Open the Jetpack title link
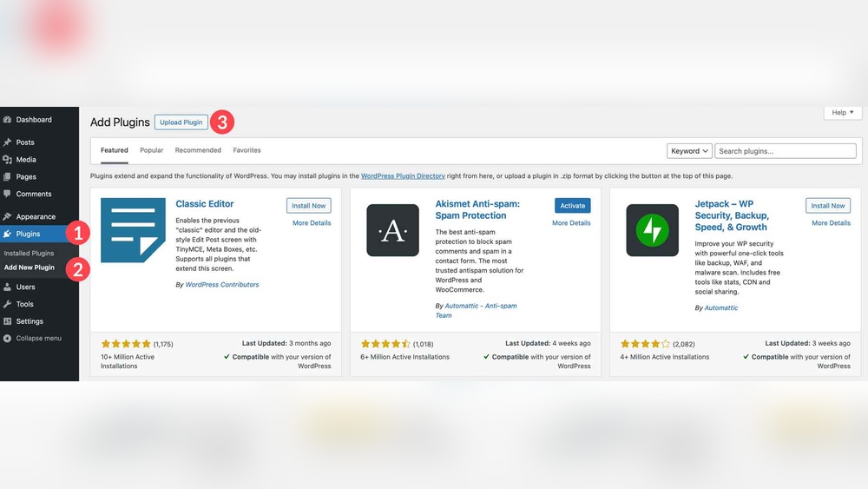Viewport: 868px width, 489px height. coord(732,215)
